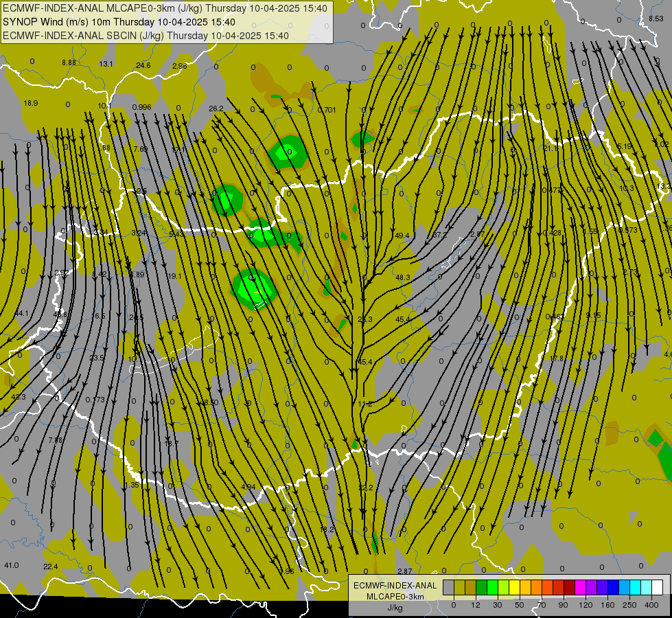Click the map value '22.2'

coord(366,488)
